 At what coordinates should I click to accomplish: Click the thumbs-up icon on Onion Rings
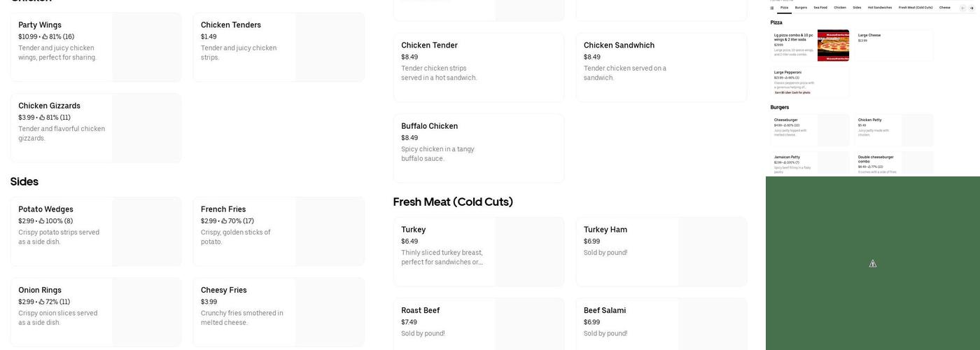coord(42,302)
